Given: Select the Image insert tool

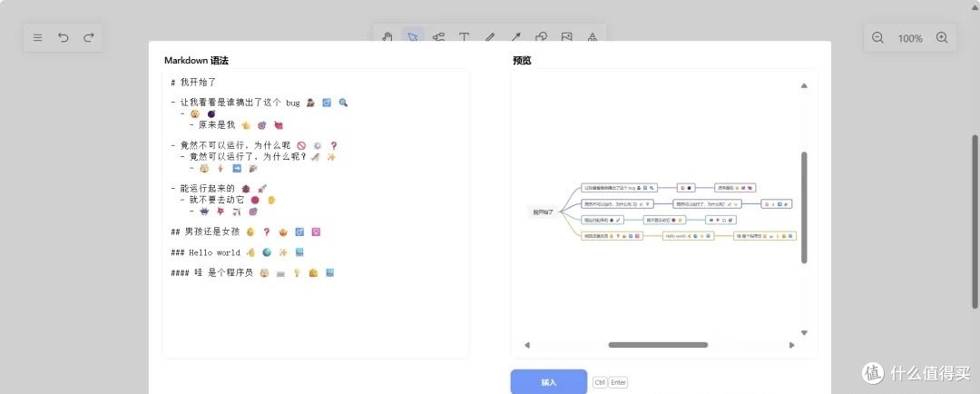Looking at the screenshot, I should (567, 37).
